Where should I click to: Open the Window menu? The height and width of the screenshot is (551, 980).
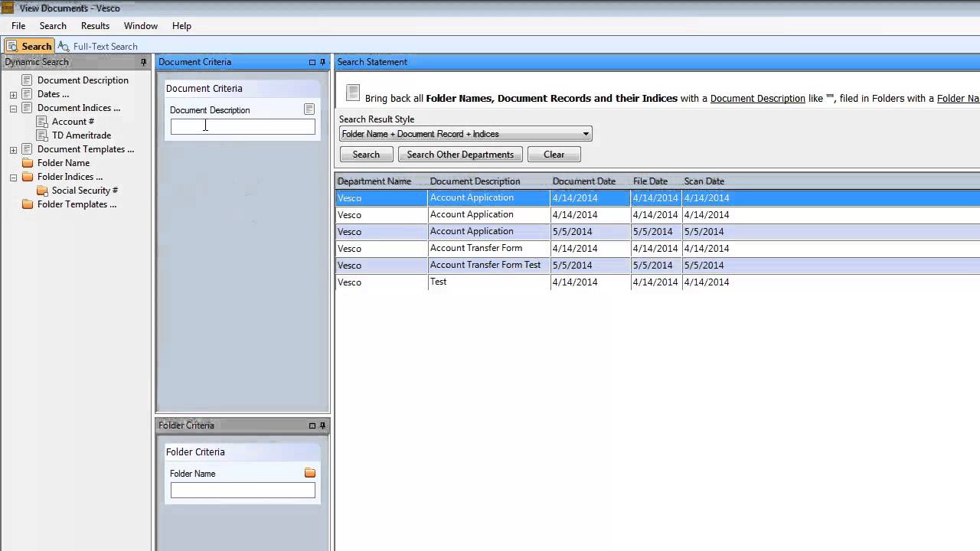(x=141, y=26)
